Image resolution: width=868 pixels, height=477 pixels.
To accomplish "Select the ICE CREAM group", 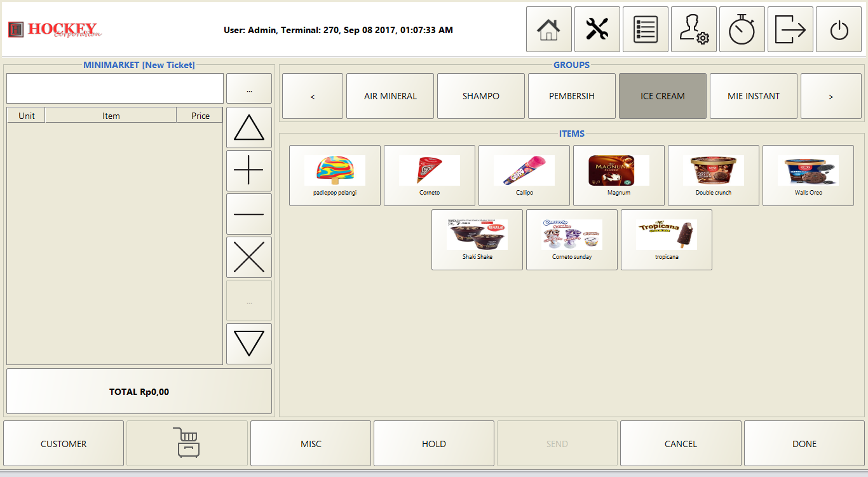I will point(663,96).
